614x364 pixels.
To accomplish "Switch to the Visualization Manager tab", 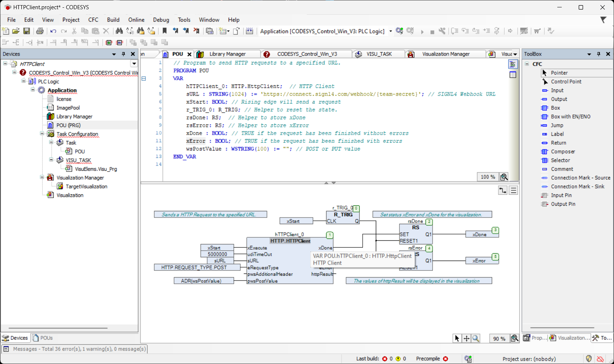I will [x=445, y=54].
